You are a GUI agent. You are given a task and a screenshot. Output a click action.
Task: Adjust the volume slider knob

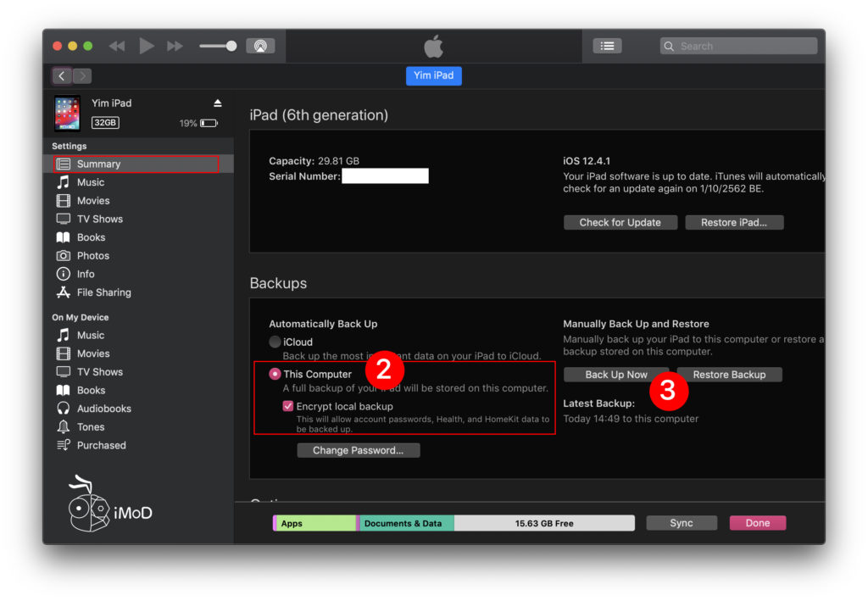tap(231, 46)
